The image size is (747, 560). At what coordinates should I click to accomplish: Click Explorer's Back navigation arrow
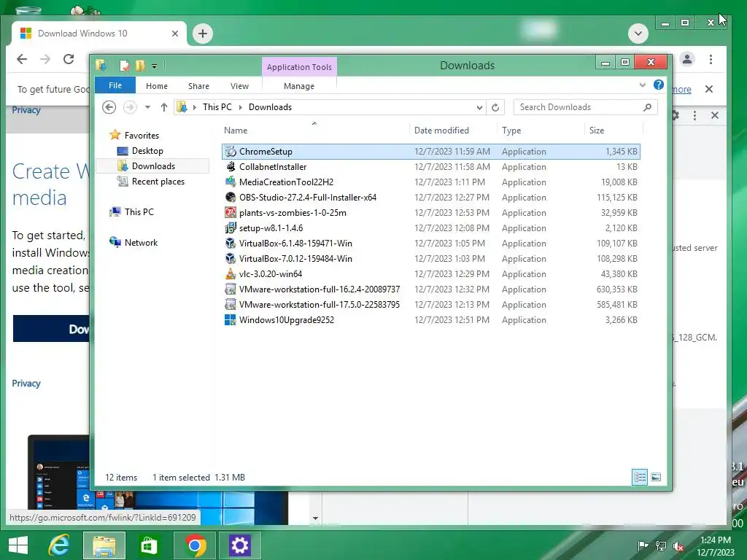point(109,107)
